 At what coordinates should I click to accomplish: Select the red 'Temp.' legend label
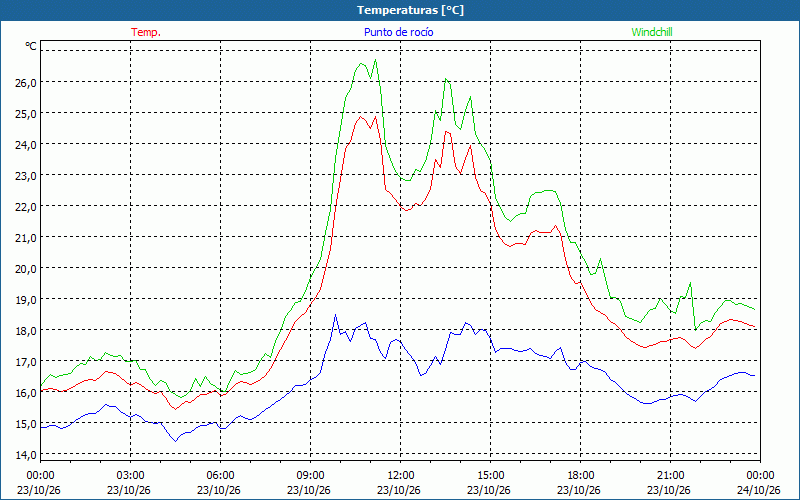point(146,32)
